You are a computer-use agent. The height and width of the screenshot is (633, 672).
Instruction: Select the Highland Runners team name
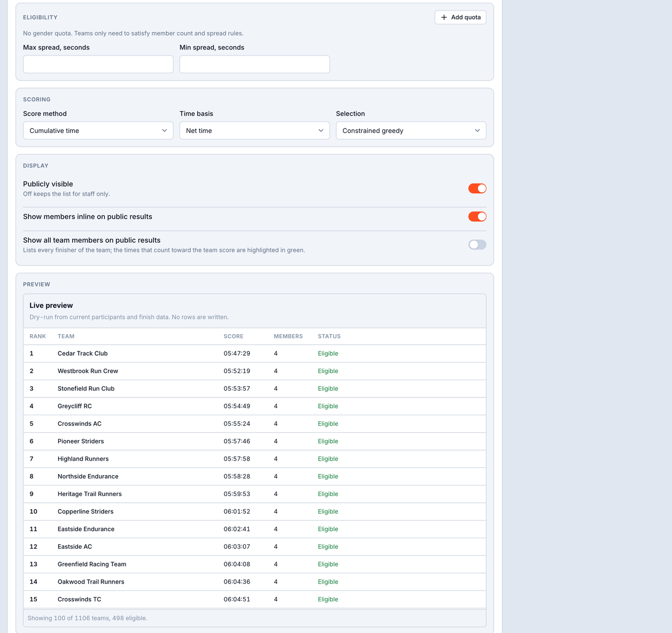(x=83, y=459)
